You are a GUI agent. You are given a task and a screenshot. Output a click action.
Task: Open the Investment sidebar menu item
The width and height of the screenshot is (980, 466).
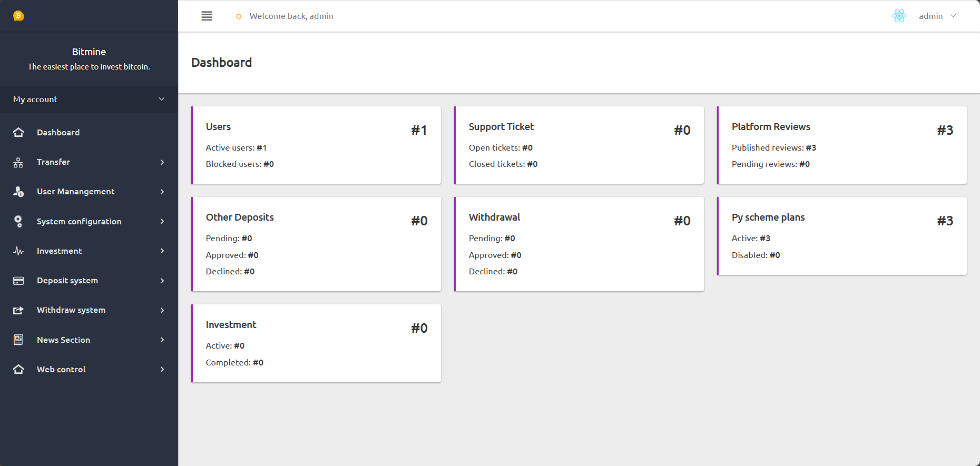click(x=89, y=251)
